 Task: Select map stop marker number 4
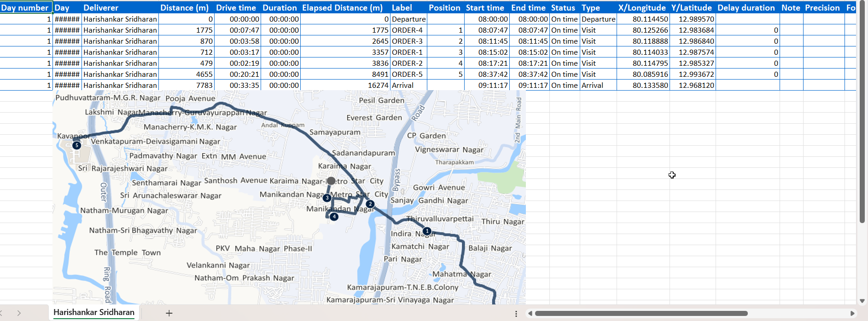334,217
